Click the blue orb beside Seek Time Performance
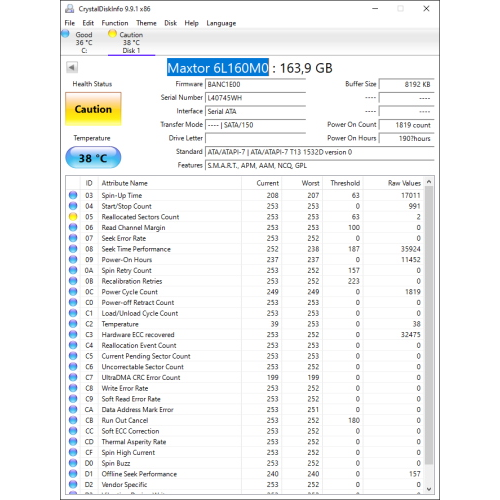This screenshot has width=500, height=500. tap(73, 249)
